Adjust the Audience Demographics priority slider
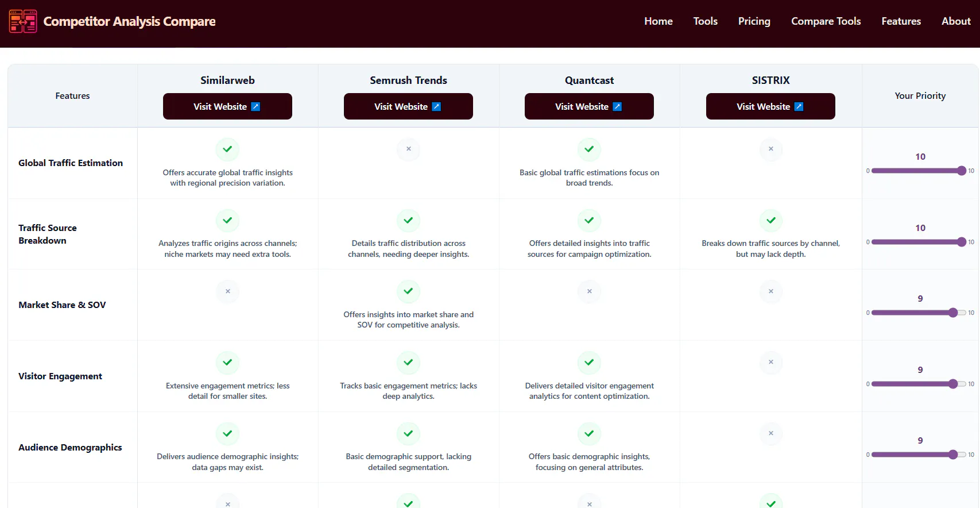The width and height of the screenshot is (980, 508). pyautogui.click(x=919, y=455)
